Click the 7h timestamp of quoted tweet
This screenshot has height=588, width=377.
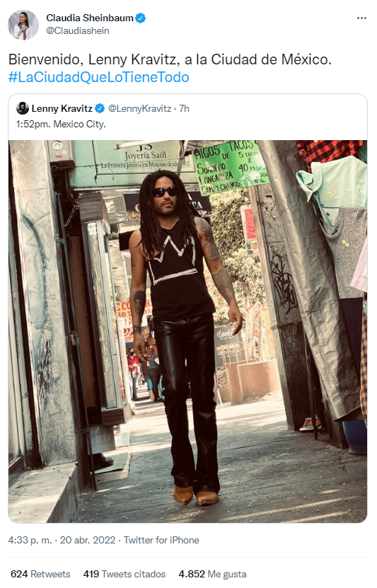[184, 109]
